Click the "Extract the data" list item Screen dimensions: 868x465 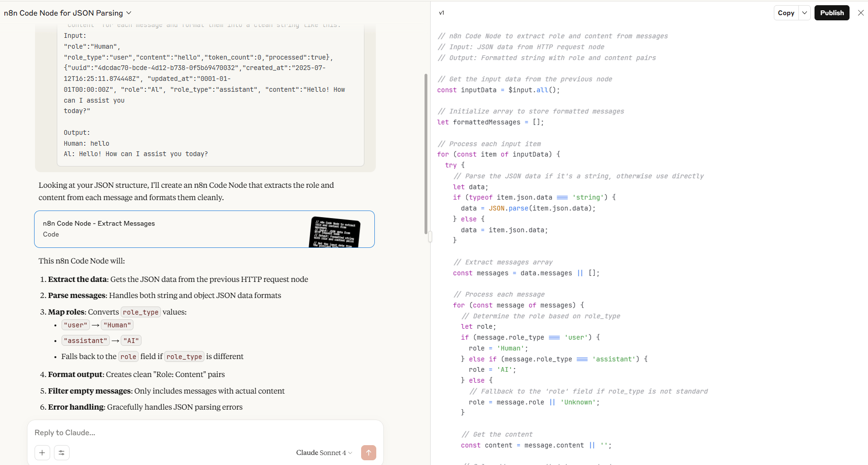(178, 279)
